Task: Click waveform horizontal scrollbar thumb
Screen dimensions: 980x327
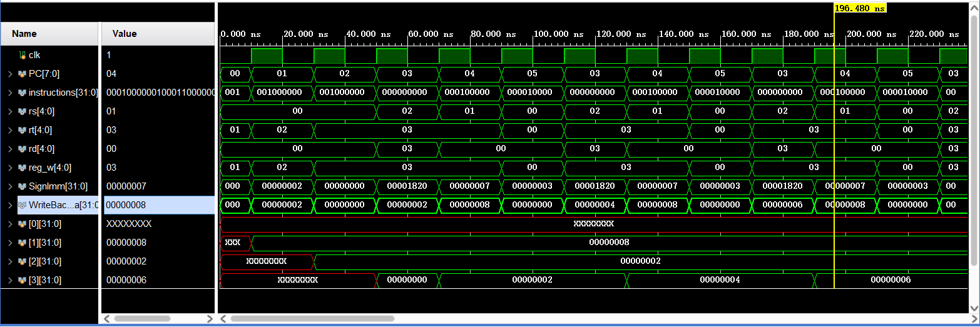Action: pyautogui.click(x=312, y=318)
